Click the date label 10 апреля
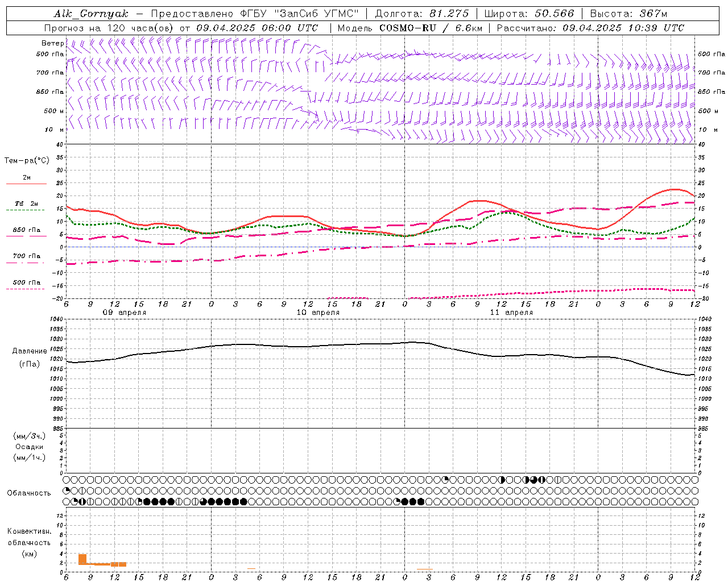 pyautogui.click(x=318, y=313)
